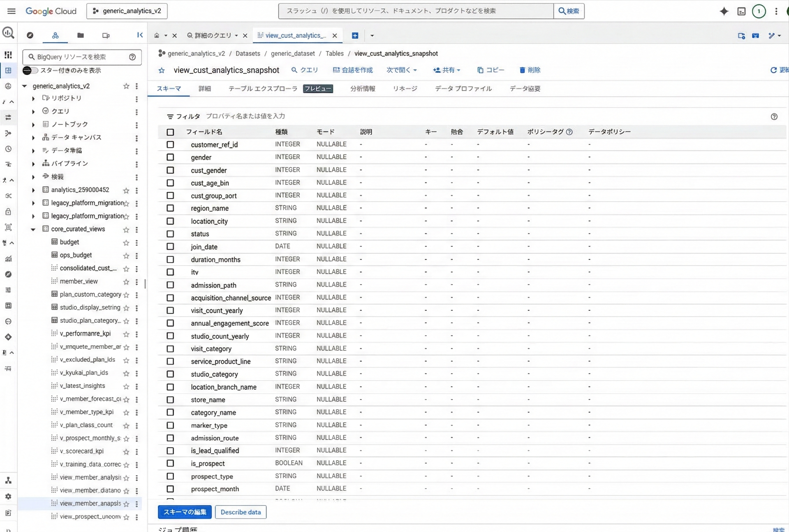Click the Describe data button
Viewport: 789px width, 532px height.
(241, 512)
